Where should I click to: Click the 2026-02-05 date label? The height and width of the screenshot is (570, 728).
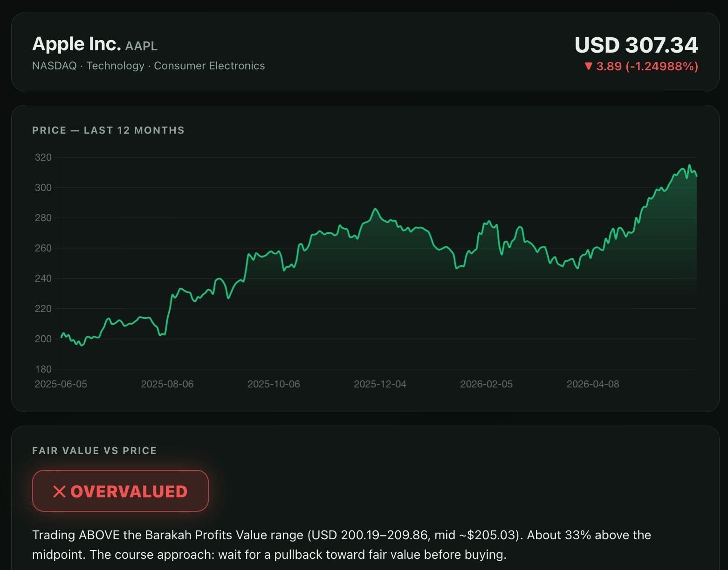click(486, 384)
